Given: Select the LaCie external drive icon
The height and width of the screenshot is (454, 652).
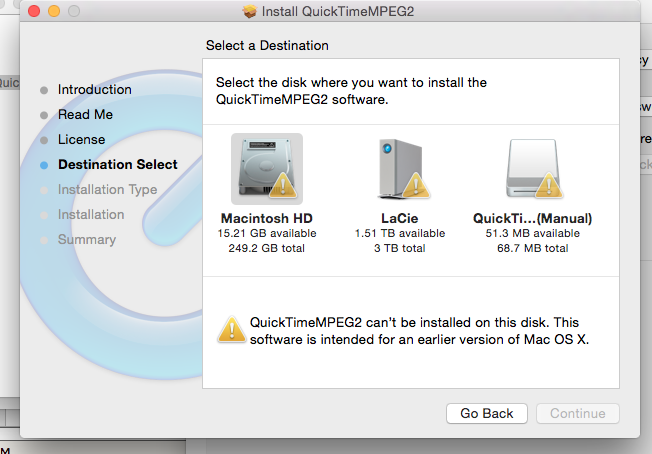Looking at the screenshot, I should point(402,169).
